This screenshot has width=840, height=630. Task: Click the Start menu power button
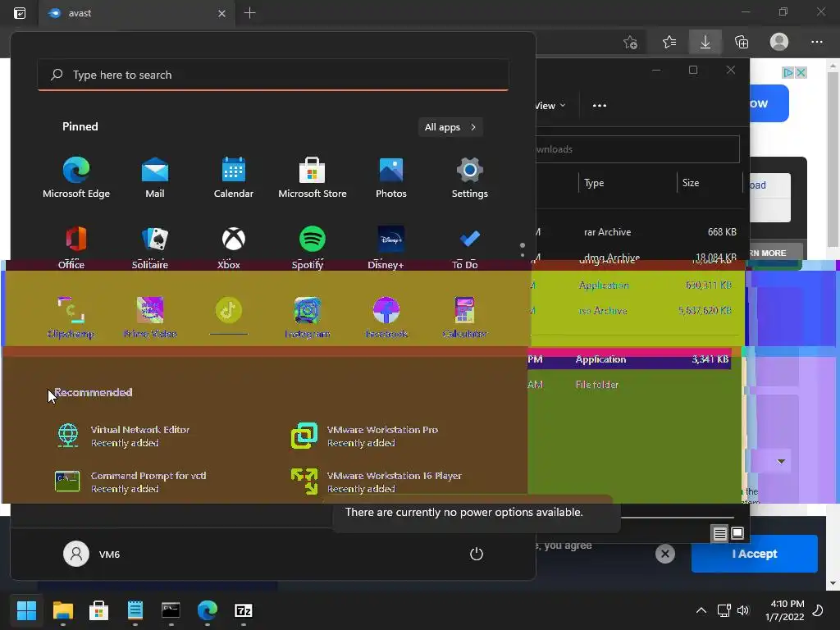pyautogui.click(x=477, y=554)
